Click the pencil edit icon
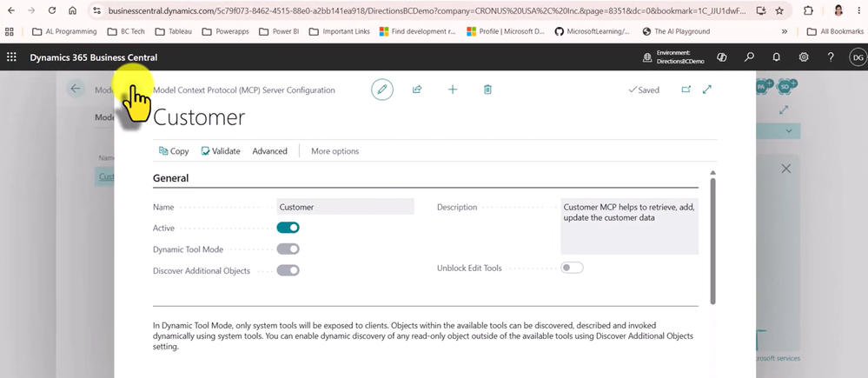Viewport: 868px width, 378px height. [382, 90]
